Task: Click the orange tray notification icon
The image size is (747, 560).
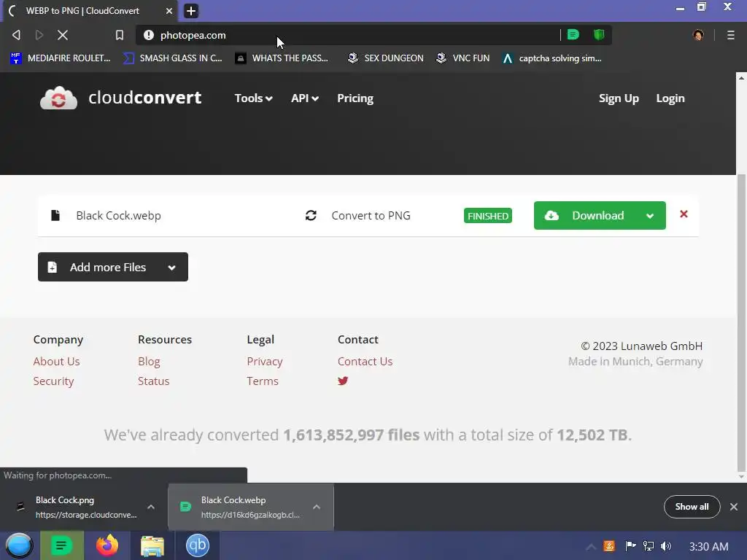Action: pyautogui.click(x=609, y=546)
